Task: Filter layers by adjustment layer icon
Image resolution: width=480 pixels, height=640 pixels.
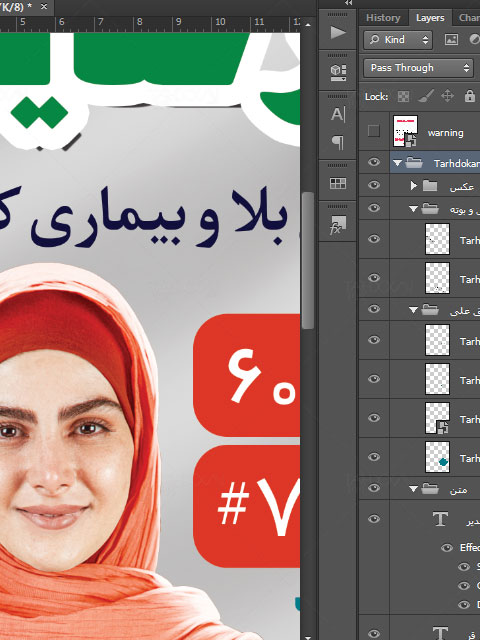Action: 473,40
